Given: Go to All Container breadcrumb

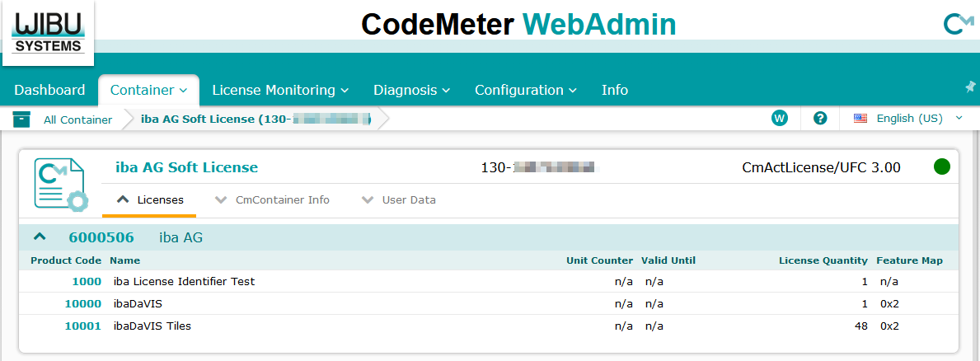Looking at the screenshot, I should pyautogui.click(x=77, y=120).
